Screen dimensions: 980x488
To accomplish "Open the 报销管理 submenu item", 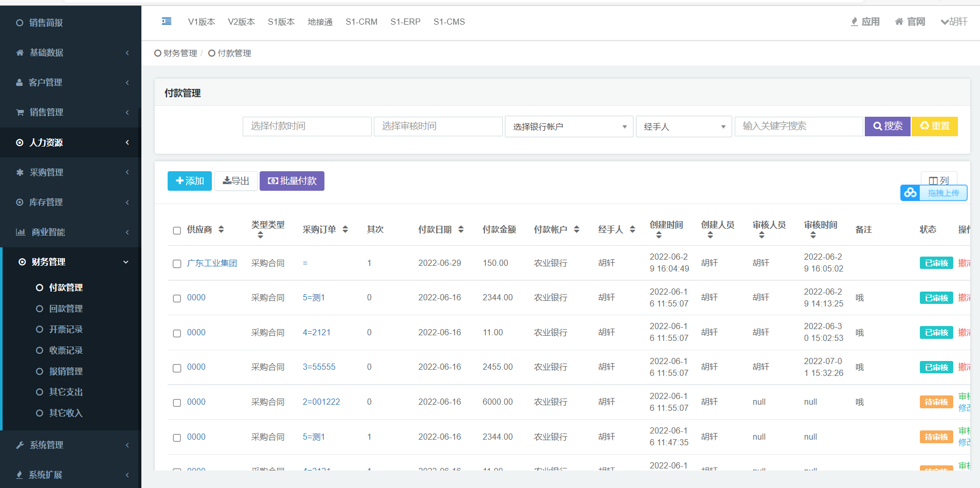I will [66, 371].
